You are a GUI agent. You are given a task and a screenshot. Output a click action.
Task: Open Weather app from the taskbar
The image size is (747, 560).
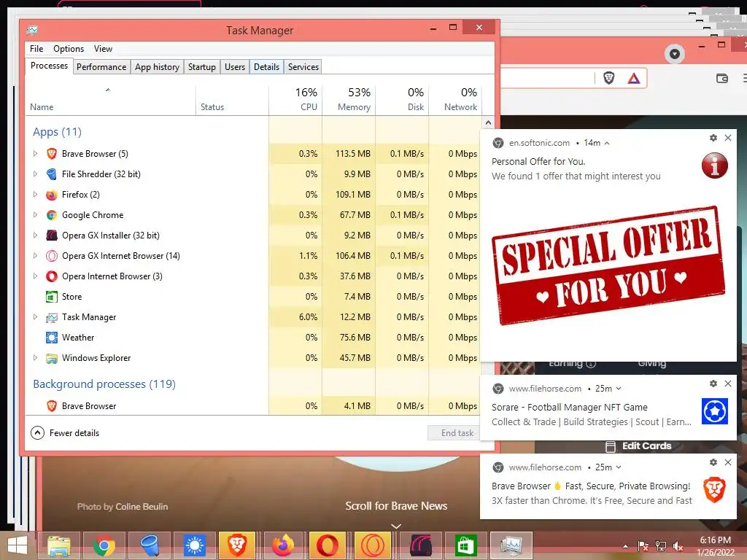tap(194, 545)
